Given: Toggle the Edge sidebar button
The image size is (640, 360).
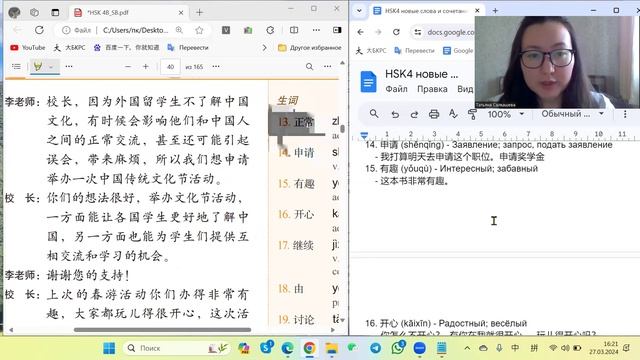Looking at the screenshot, I should [x=337, y=30].
